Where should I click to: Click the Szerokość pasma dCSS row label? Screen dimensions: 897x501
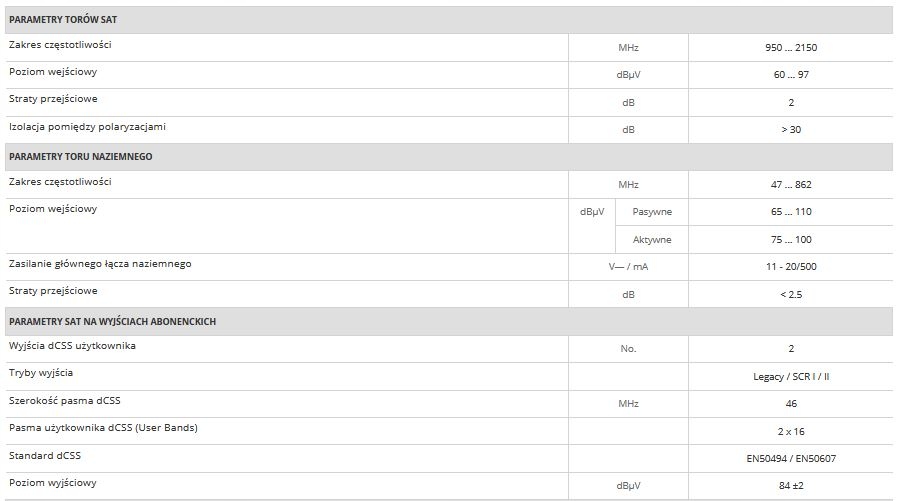point(67,400)
